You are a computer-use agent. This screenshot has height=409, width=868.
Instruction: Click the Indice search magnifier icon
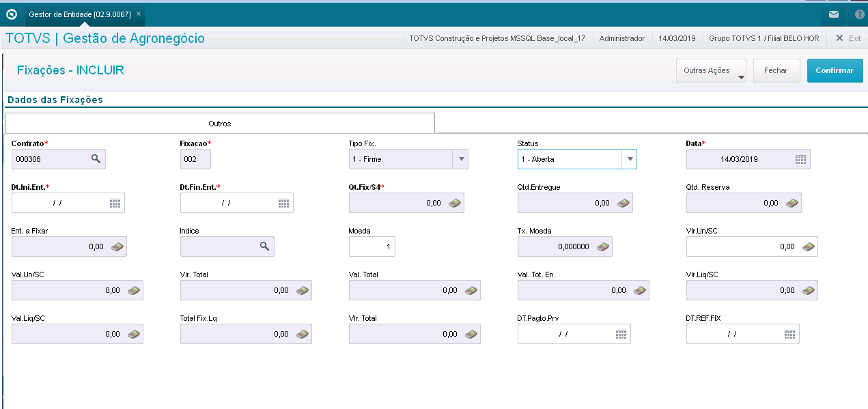tap(264, 246)
